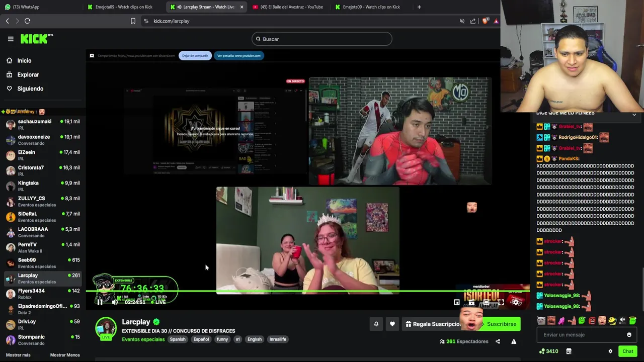Click the Kick logo
This screenshot has width=644, height=362.
37,39
